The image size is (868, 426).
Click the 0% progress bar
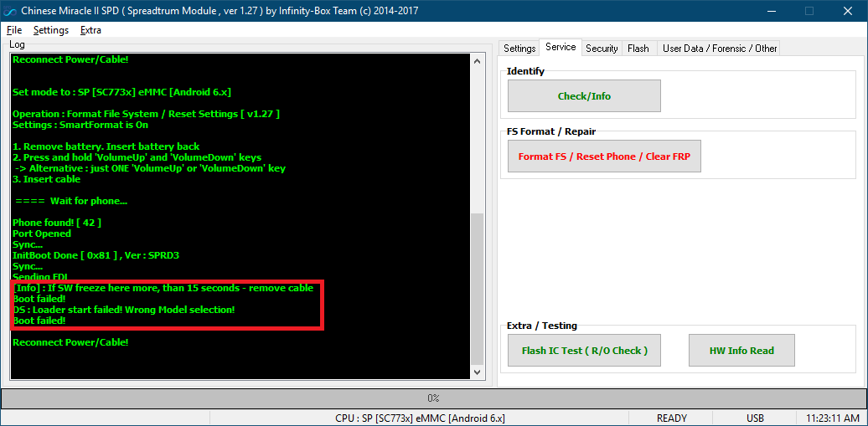click(433, 398)
